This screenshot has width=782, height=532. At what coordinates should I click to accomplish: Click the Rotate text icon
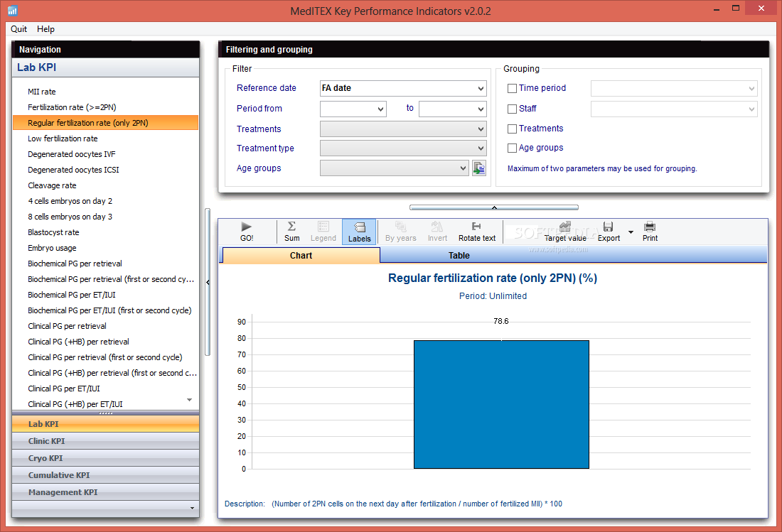pos(477,226)
